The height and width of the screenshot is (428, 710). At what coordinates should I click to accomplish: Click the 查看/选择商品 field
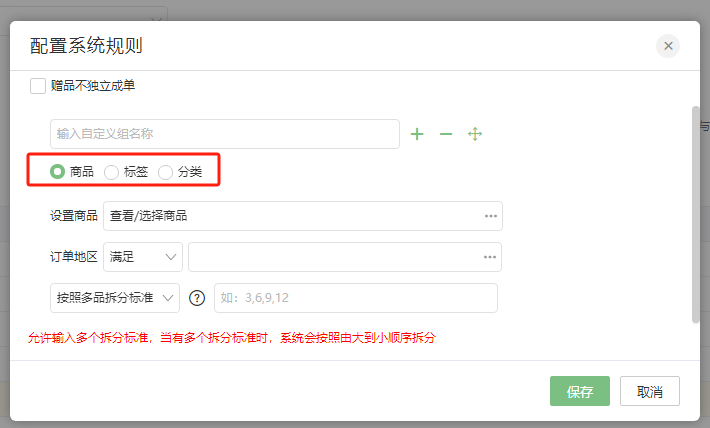click(303, 216)
